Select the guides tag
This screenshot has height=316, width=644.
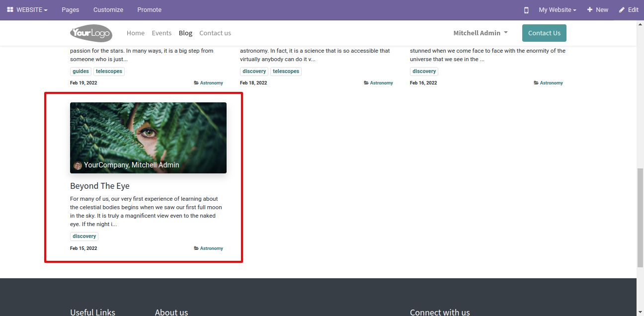pos(80,72)
